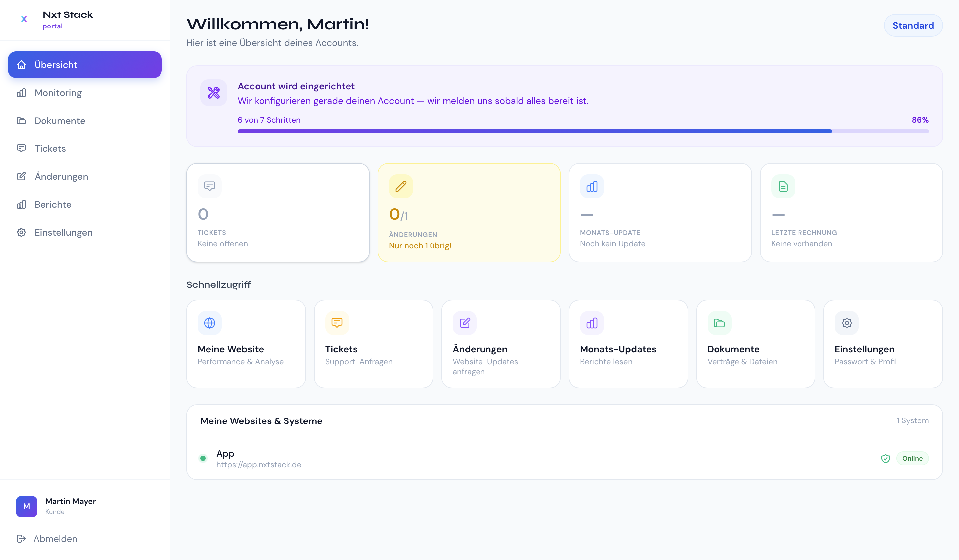Open the Einstellungen Passwort & Profil tile

point(883,344)
